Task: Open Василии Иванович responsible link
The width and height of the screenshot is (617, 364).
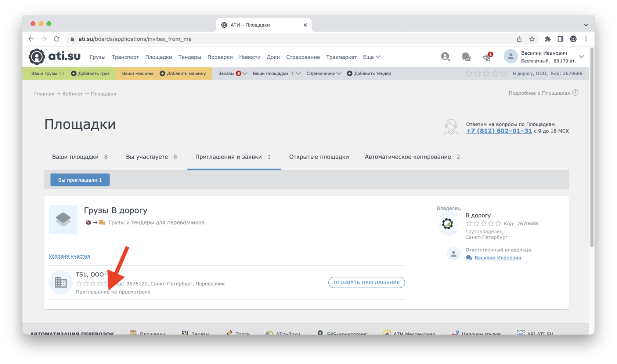Action: pos(498,258)
